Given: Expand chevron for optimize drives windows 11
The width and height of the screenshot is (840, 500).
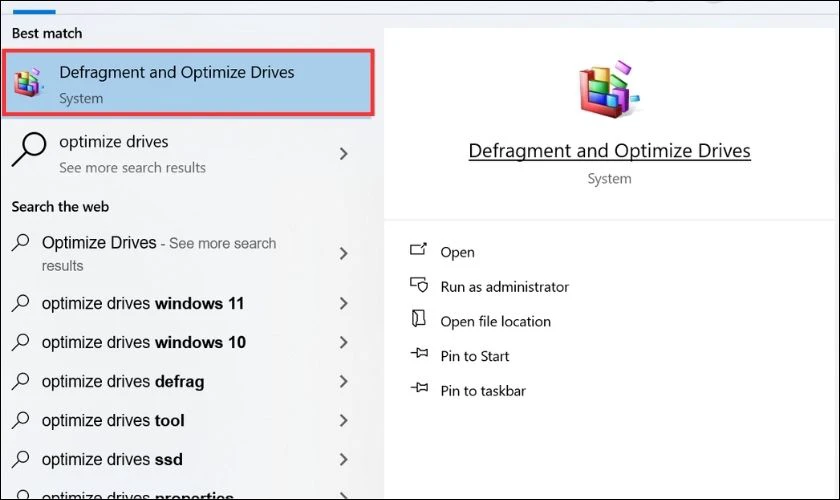Looking at the screenshot, I should click(343, 303).
